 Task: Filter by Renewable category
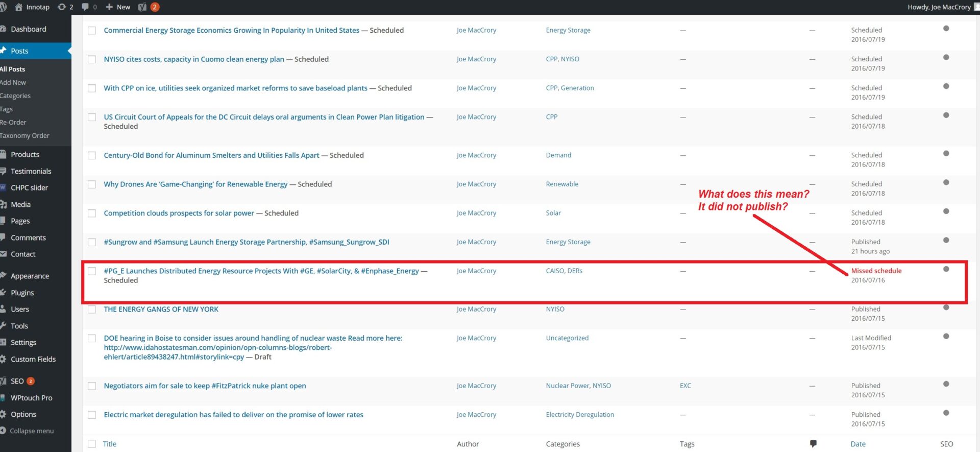(562, 184)
